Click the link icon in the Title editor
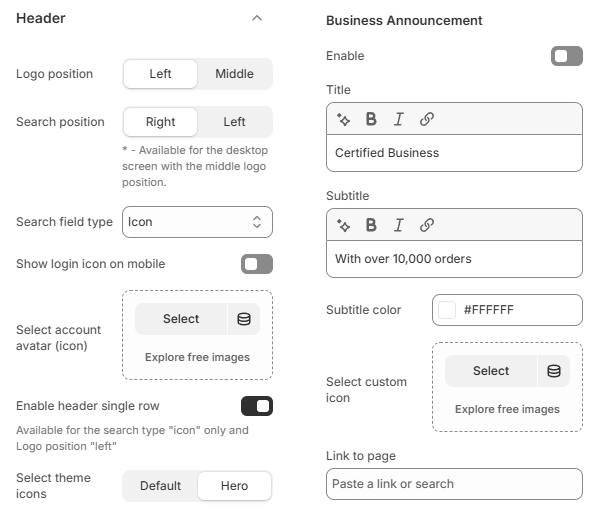Screen dimensions: 609x516 pos(426,119)
